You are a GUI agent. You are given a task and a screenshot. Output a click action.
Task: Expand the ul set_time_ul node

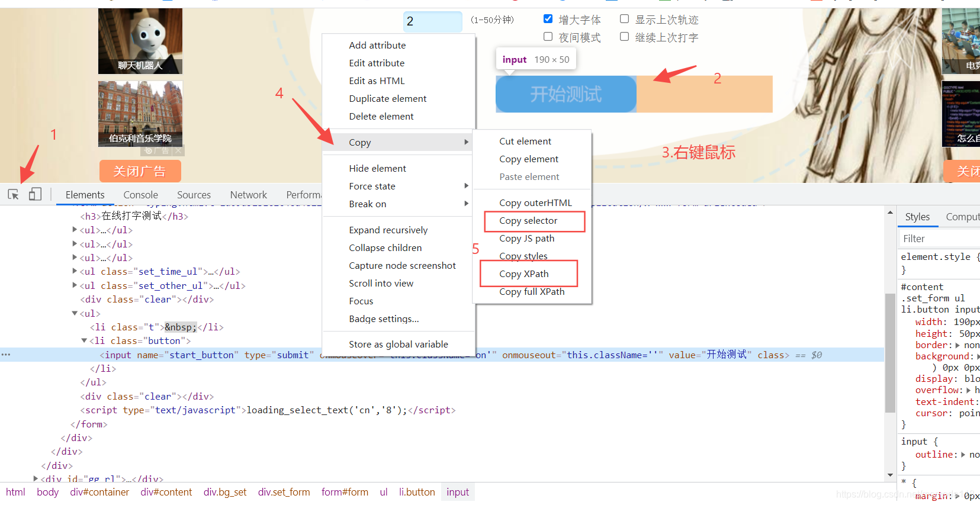point(75,271)
